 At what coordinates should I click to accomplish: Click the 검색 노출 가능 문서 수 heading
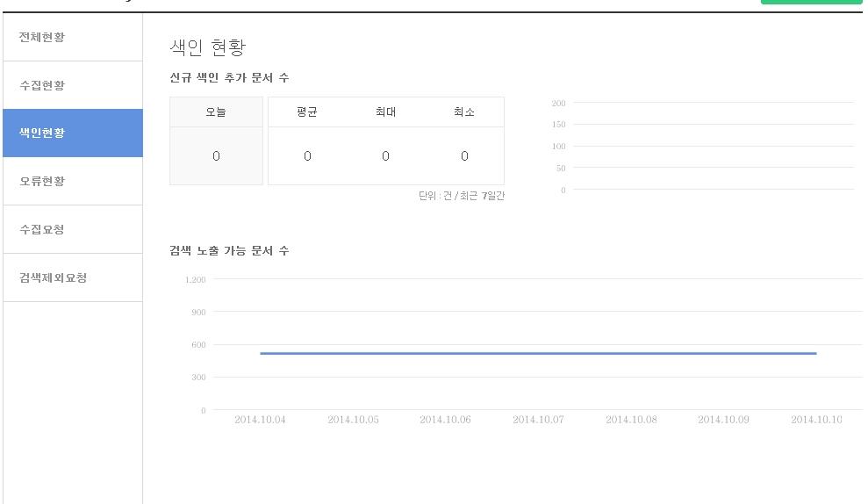[x=229, y=251]
